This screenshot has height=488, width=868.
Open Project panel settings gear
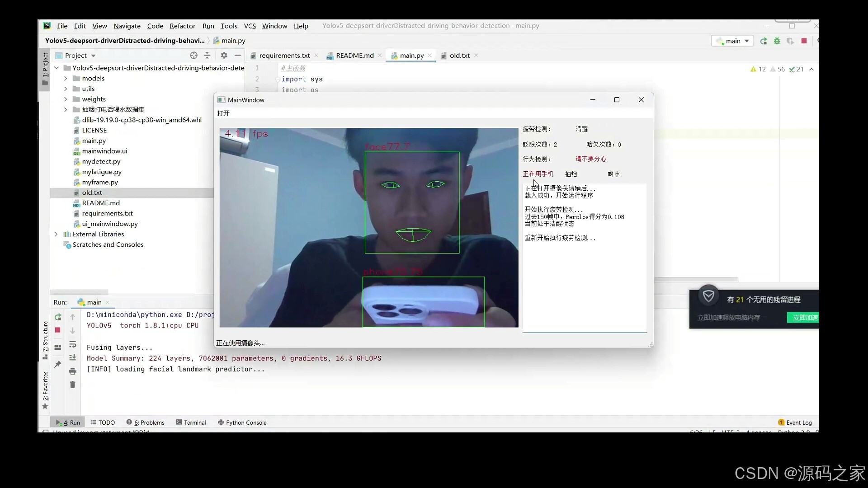[224, 55]
